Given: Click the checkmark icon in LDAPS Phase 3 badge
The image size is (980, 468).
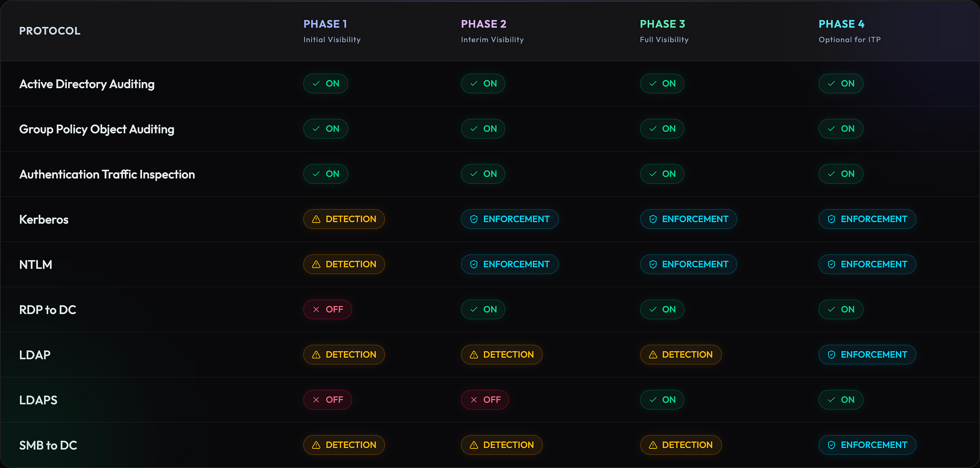Looking at the screenshot, I should pyautogui.click(x=653, y=400).
